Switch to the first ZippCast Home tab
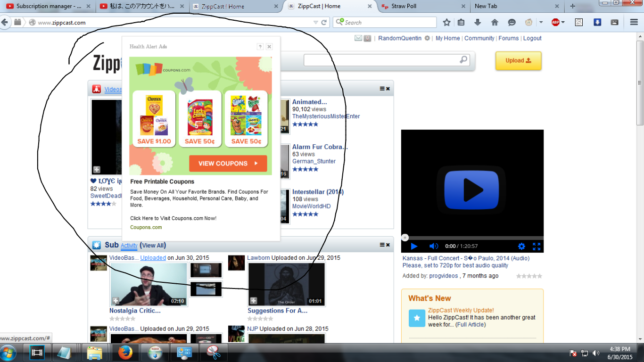Image resolution: width=644 pixels, height=362 pixels. 236,6
